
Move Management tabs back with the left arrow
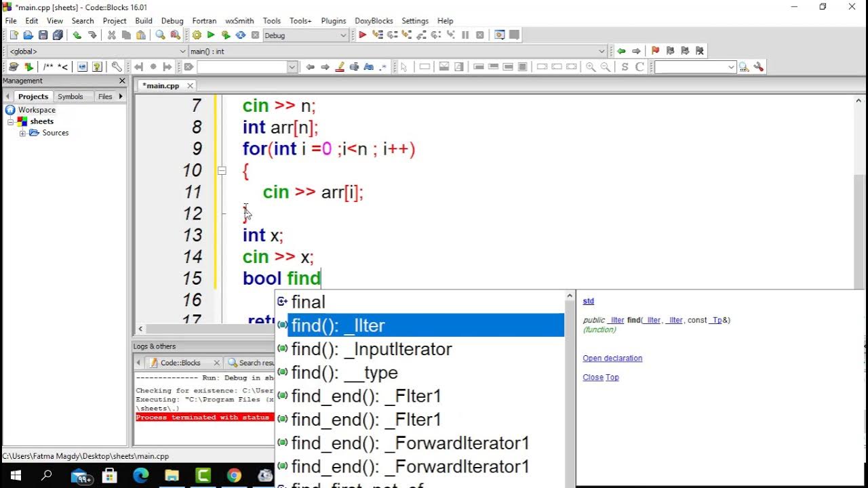pyautogui.click(x=8, y=96)
